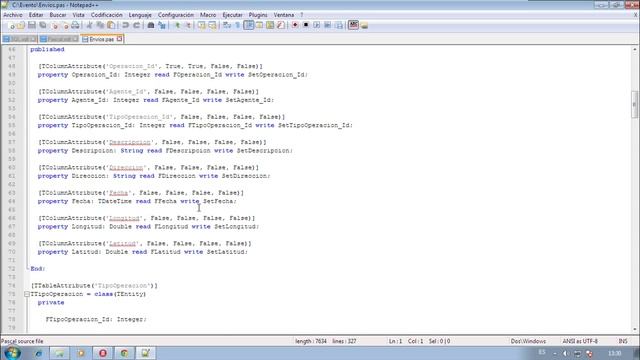Open the Plugins menu
This screenshot has width=640, height=360.
(x=258, y=15)
